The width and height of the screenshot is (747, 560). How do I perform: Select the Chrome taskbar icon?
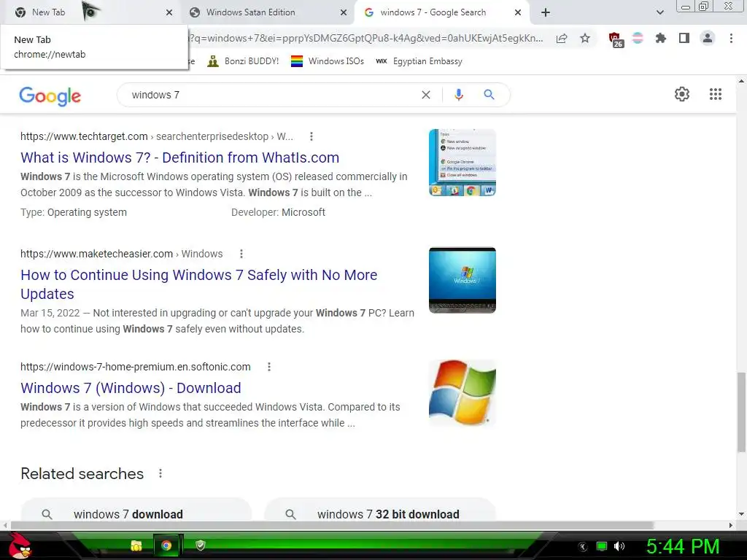[x=166, y=545]
